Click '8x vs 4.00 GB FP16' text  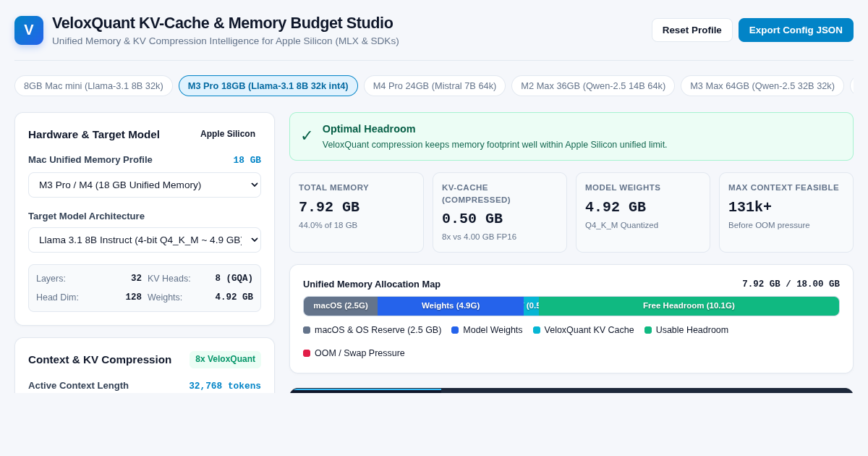click(479, 237)
